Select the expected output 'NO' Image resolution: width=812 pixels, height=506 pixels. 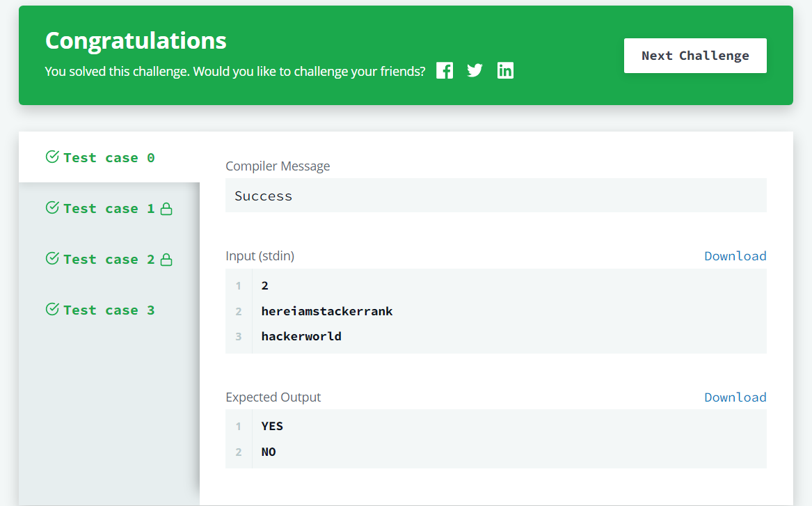pyautogui.click(x=269, y=452)
